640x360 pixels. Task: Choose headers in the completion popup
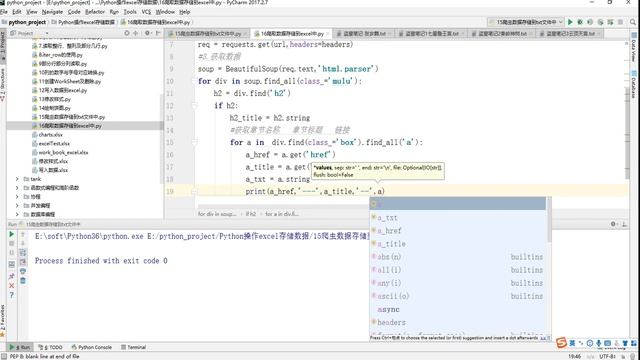pos(458,322)
